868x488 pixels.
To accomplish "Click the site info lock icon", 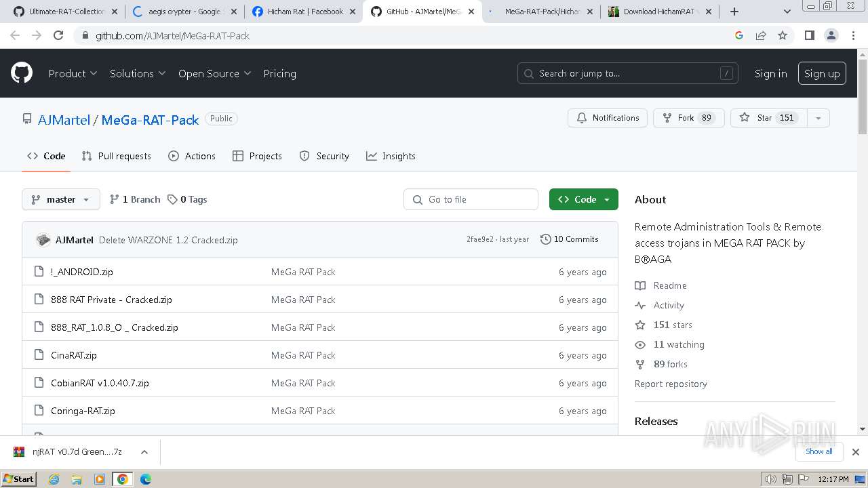I will (85, 35).
